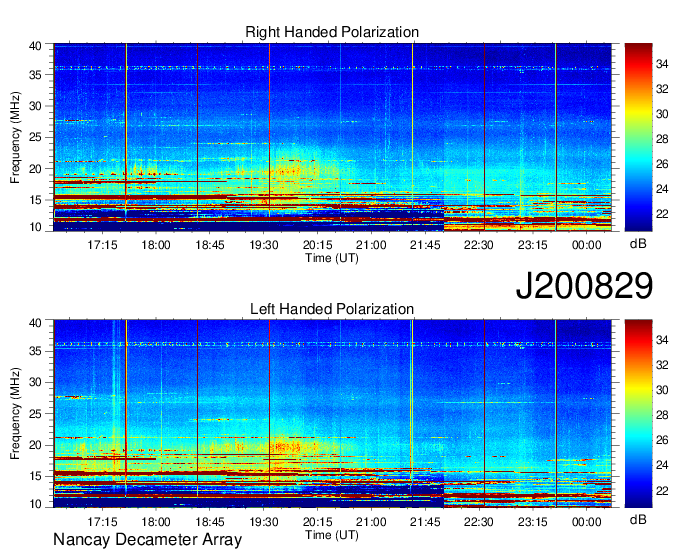Click "32" value on the upper colorbar scale
Screen dimensions: 680x552
tap(662, 89)
